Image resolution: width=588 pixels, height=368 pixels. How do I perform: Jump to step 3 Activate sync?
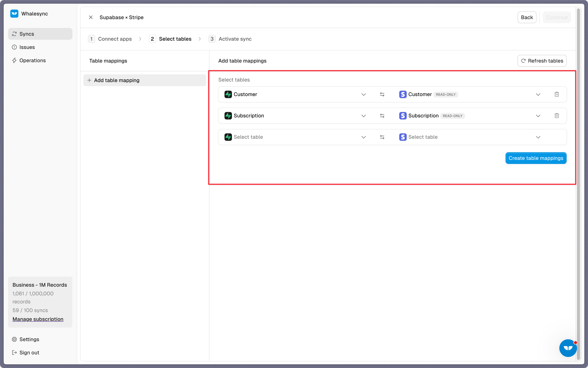click(x=230, y=39)
